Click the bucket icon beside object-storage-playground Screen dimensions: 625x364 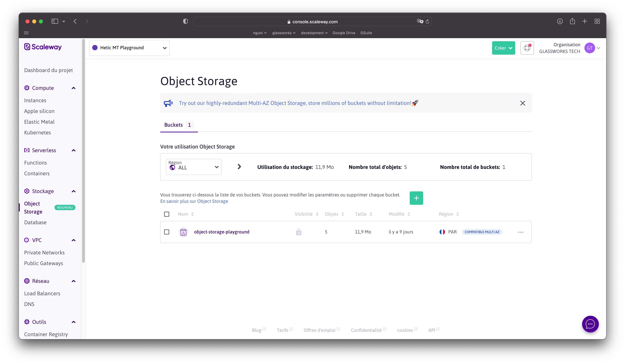click(x=183, y=232)
